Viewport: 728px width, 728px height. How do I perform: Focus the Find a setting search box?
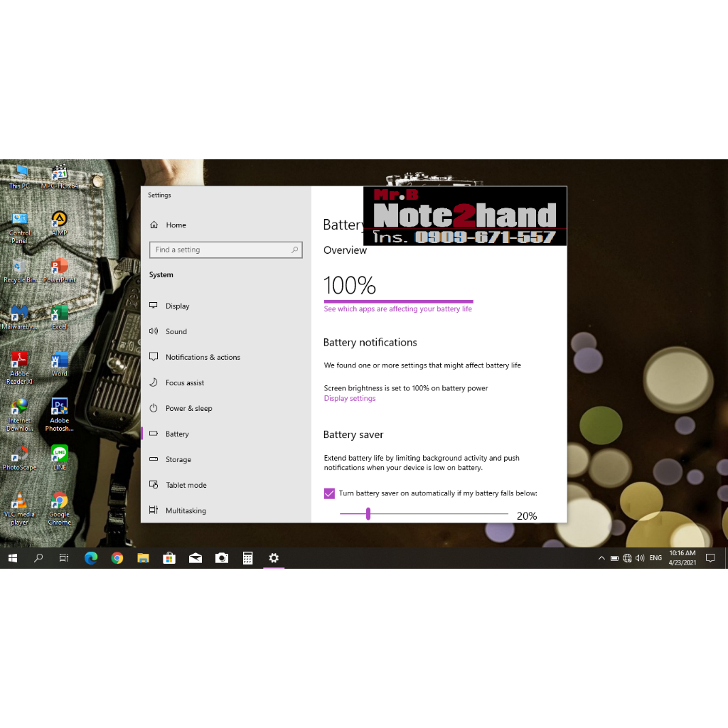point(220,250)
